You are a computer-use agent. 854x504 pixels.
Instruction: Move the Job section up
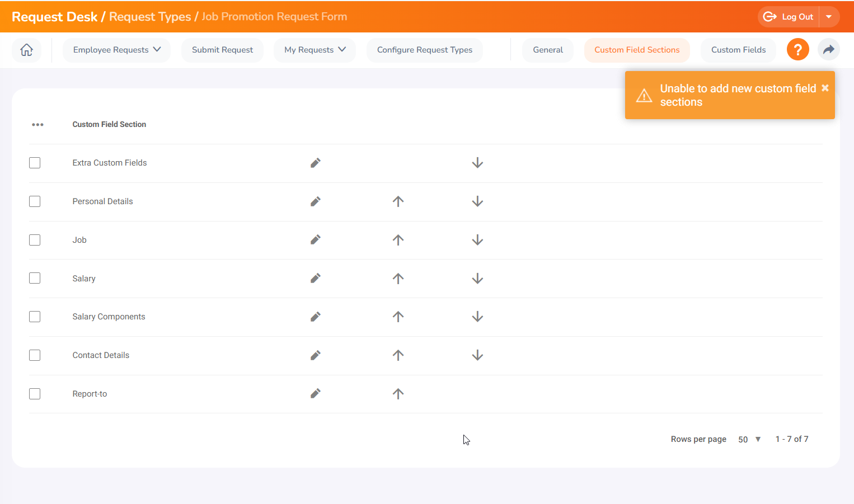tap(398, 239)
